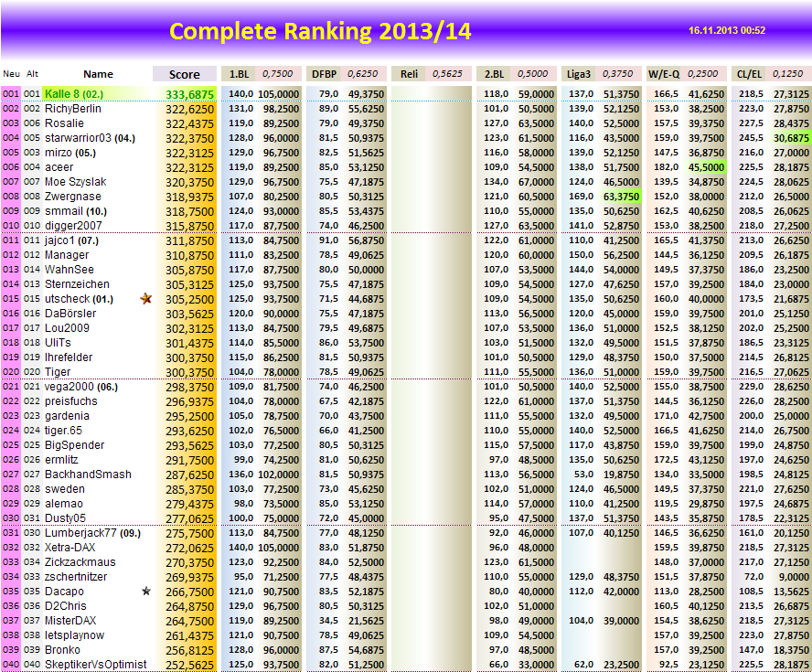812x672 pixels.
Task: Select top-ranked player Kalle 8
Action: [x=71, y=91]
